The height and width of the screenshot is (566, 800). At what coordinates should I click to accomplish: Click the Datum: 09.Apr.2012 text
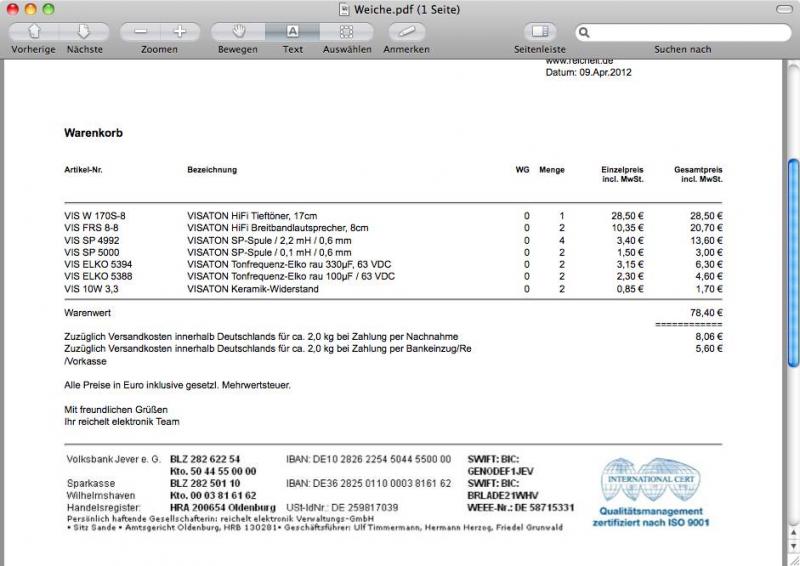(x=588, y=72)
